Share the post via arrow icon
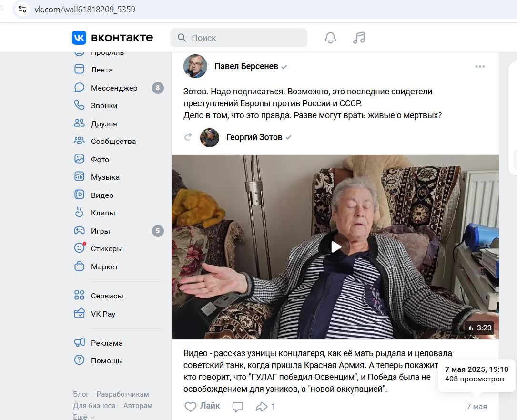Viewport: 517px width, 420px height. 262,407
